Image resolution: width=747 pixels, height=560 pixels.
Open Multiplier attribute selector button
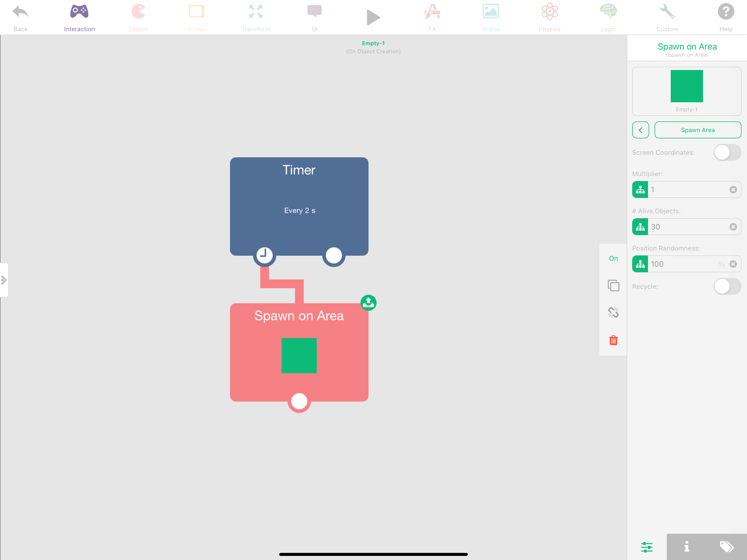640,190
